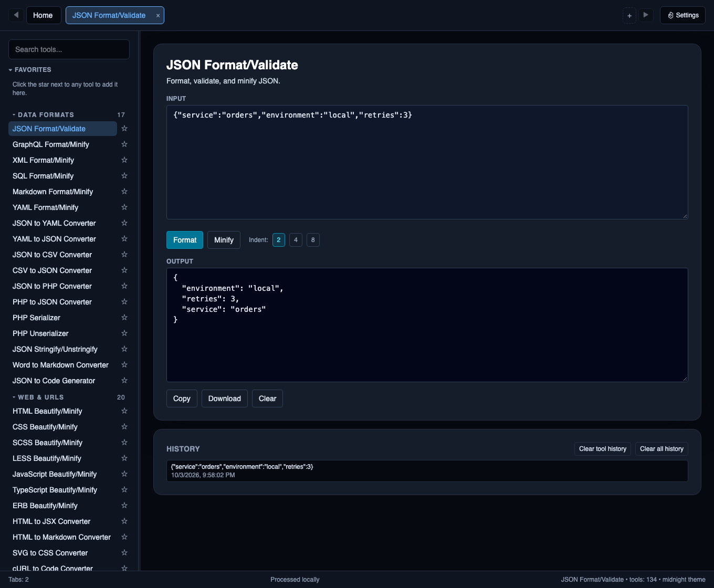The height and width of the screenshot is (588, 714).
Task: Click Clear all history
Action: click(x=661, y=449)
